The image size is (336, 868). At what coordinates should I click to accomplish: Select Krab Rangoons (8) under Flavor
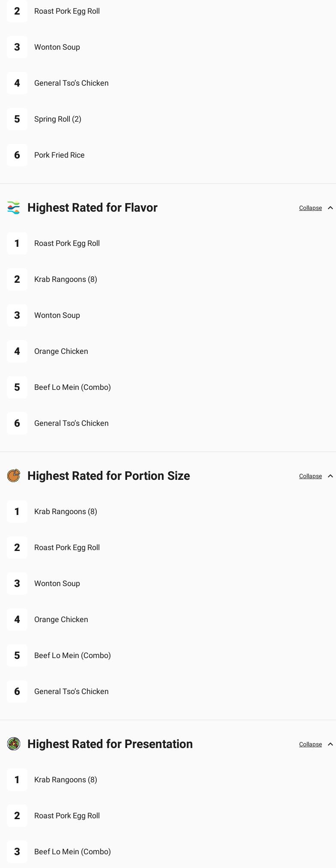pyautogui.click(x=65, y=279)
